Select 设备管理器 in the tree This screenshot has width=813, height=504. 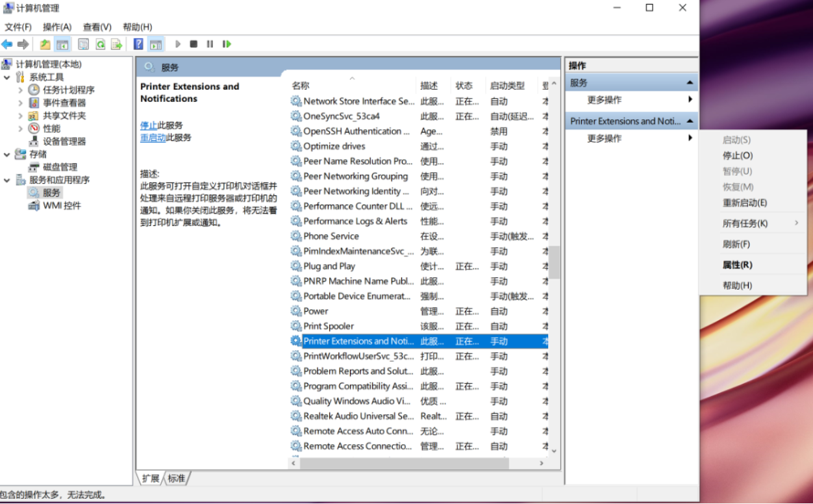(x=64, y=141)
